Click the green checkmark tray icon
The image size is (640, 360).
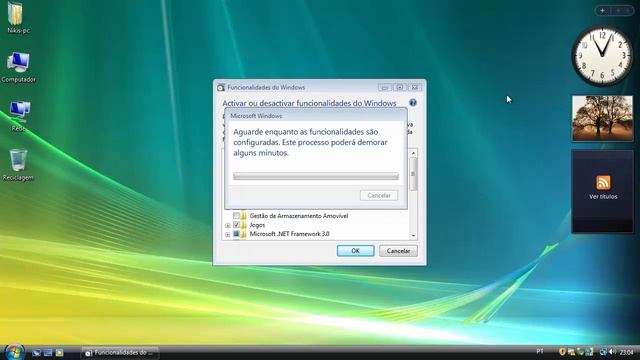580,351
